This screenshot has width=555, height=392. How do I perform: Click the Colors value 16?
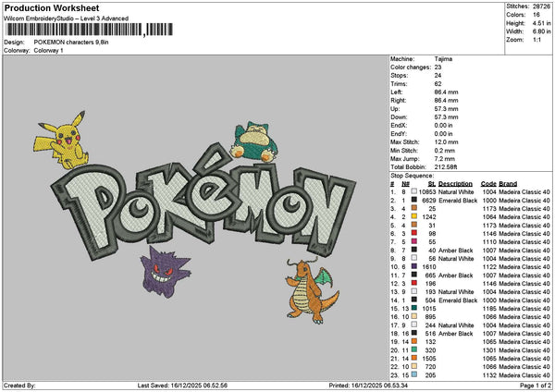point(536,15)
